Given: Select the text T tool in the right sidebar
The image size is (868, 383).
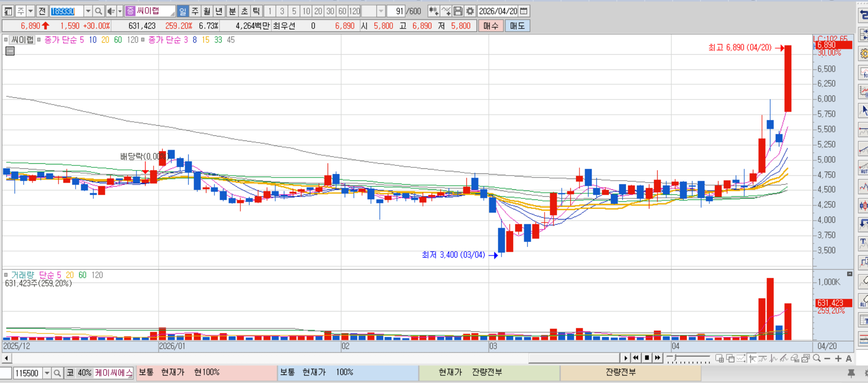Looking at the screenshot, I should tap(863, 243).
